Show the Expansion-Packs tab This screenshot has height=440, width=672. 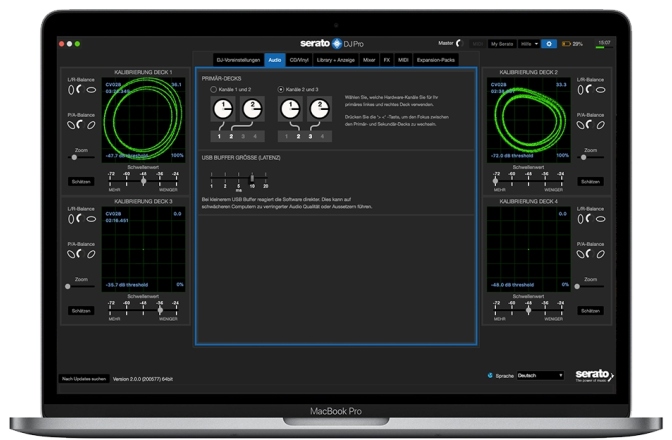click(x=435, y=60)
